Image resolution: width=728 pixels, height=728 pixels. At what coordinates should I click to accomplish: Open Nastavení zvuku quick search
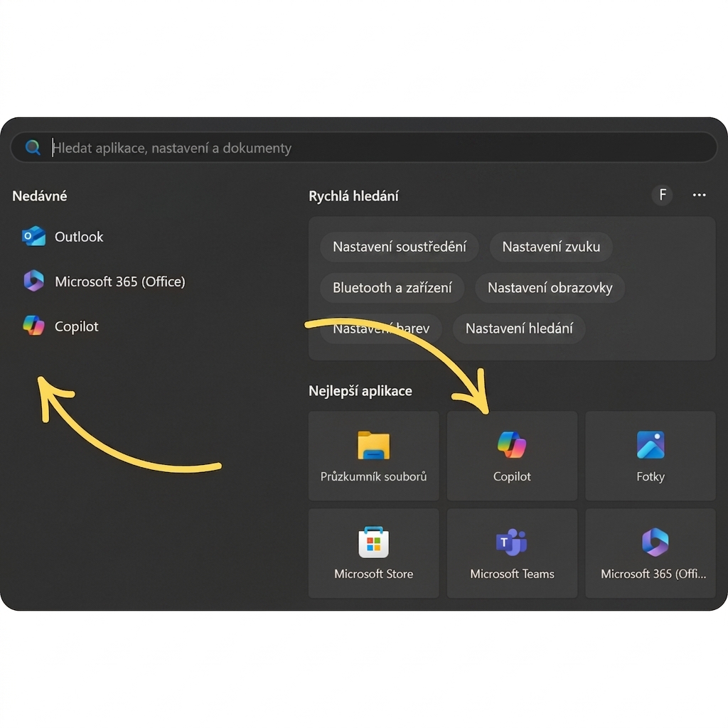click(x=551, y=247)
